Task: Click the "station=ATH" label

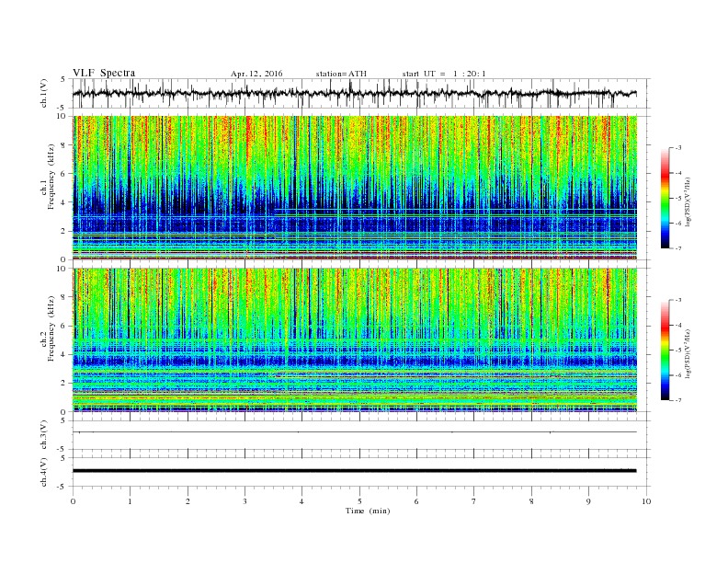Action: (x=341, y=74)
